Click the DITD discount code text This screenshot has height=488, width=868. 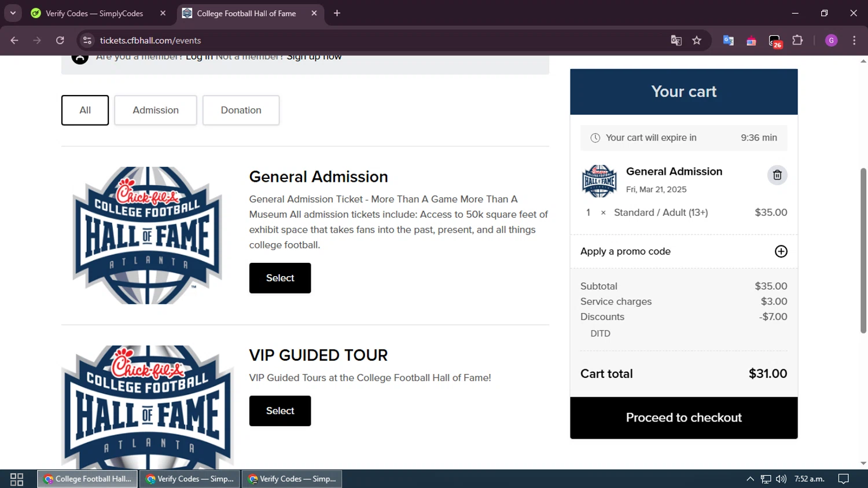click(x=600, y=333)
